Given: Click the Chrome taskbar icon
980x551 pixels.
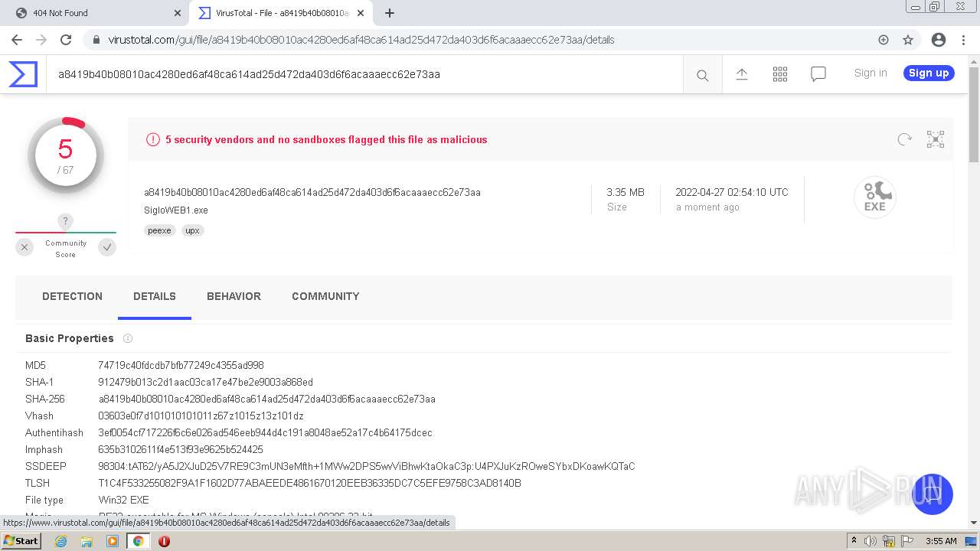Looking at the screenshot, I should pyautogui.click(x=139, y=541).
